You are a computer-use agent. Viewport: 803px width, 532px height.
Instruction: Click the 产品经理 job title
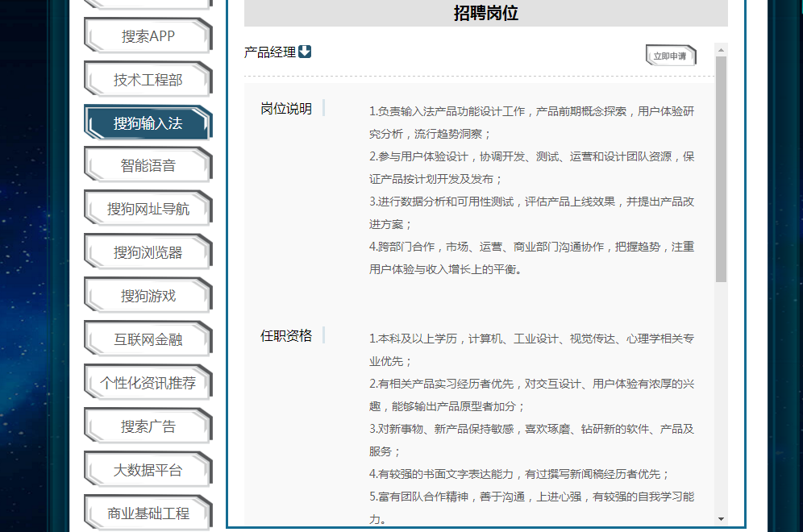(x=270, y=52)
